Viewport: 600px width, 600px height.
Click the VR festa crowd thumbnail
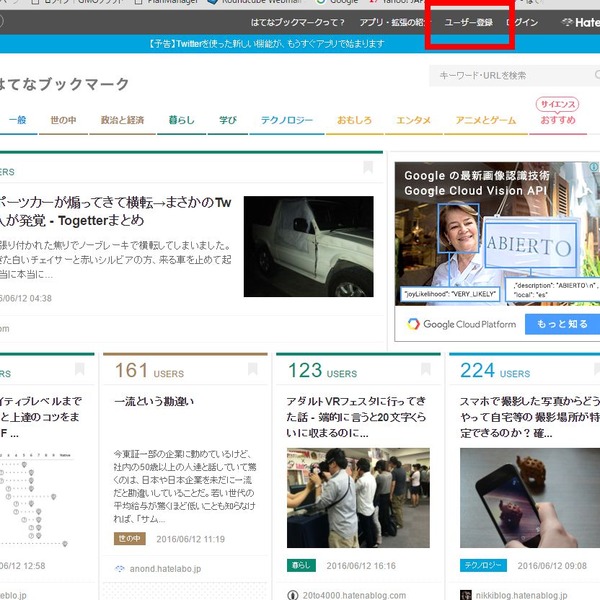(358, 498)
